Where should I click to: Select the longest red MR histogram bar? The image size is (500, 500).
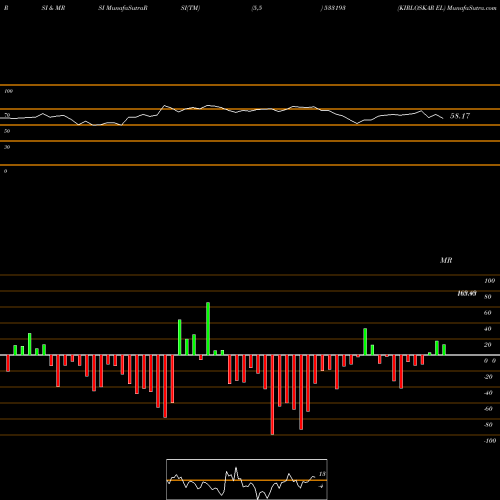click(272, 395)
